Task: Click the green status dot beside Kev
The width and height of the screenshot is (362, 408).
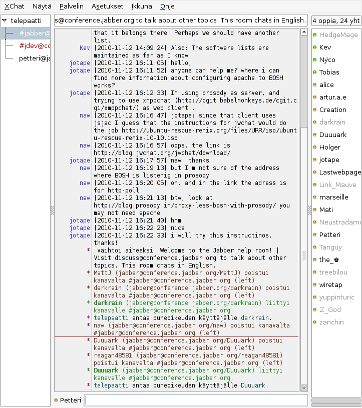Action: click(315, 47)
